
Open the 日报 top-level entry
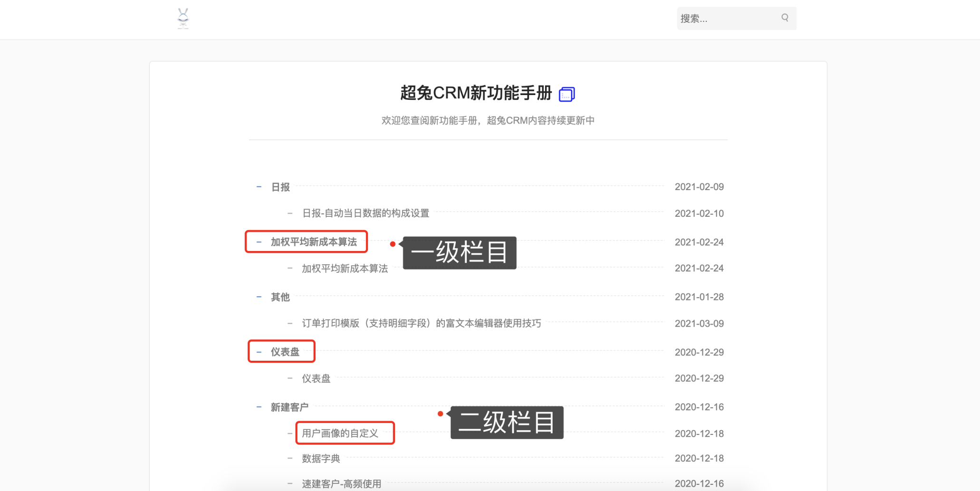click(x=280, y=187)
